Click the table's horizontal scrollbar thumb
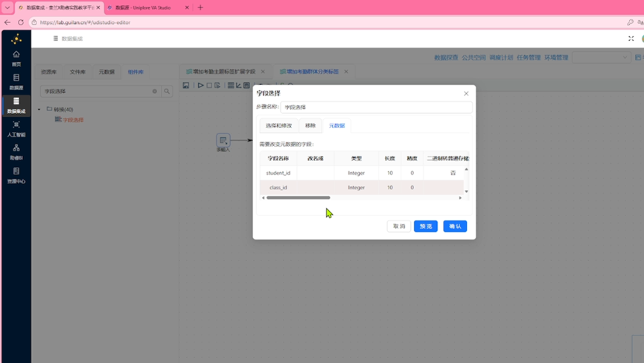The height and width of the screenshot is (363, 644). tap(299, 198)
